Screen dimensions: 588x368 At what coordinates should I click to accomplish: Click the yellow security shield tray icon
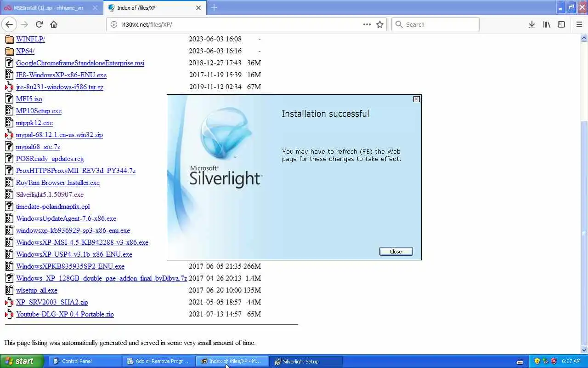(x=537, y=361)
